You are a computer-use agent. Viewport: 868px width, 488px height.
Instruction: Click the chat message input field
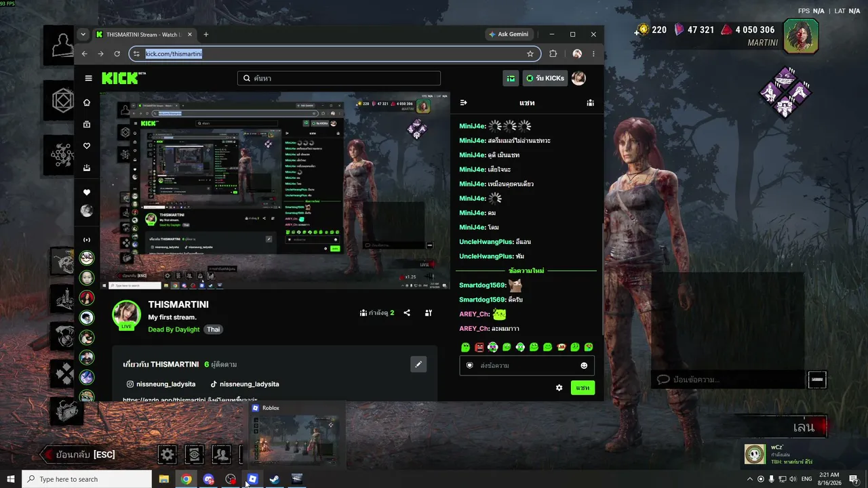[x=526, y=365]
